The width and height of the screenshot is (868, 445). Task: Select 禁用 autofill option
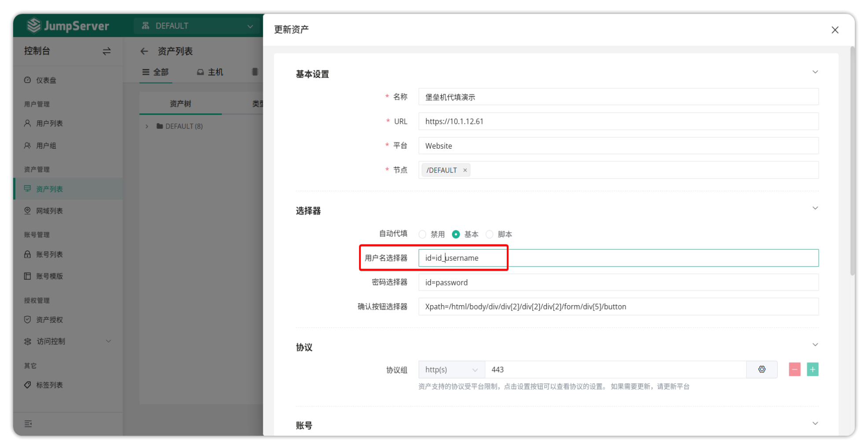pos(431,234)
